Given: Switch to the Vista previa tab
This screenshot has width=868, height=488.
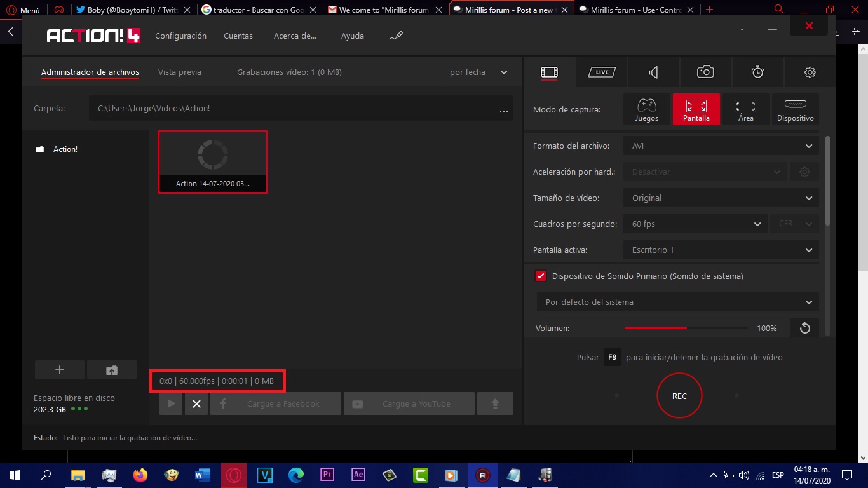Looking at the screenshot, I should (x=180, y=72).
